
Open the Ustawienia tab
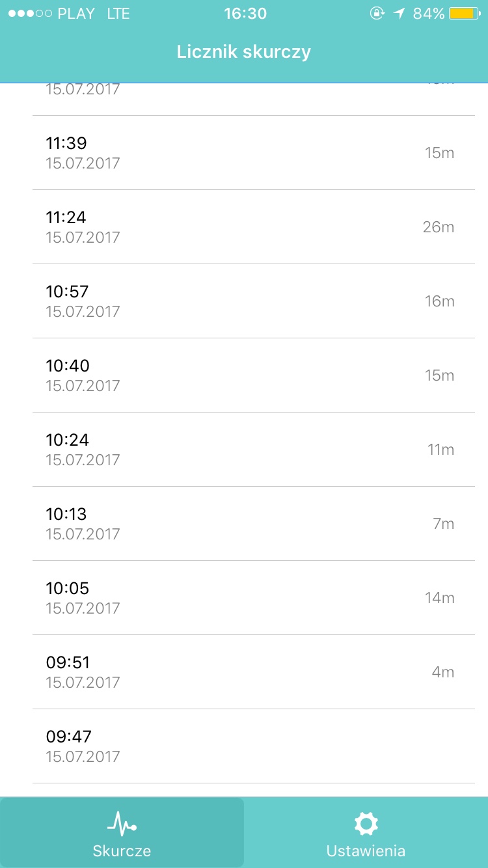366,833
